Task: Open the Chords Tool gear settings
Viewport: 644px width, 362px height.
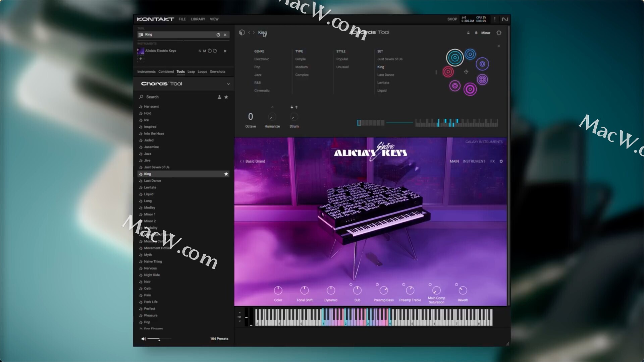Action: tap(499, 33)
